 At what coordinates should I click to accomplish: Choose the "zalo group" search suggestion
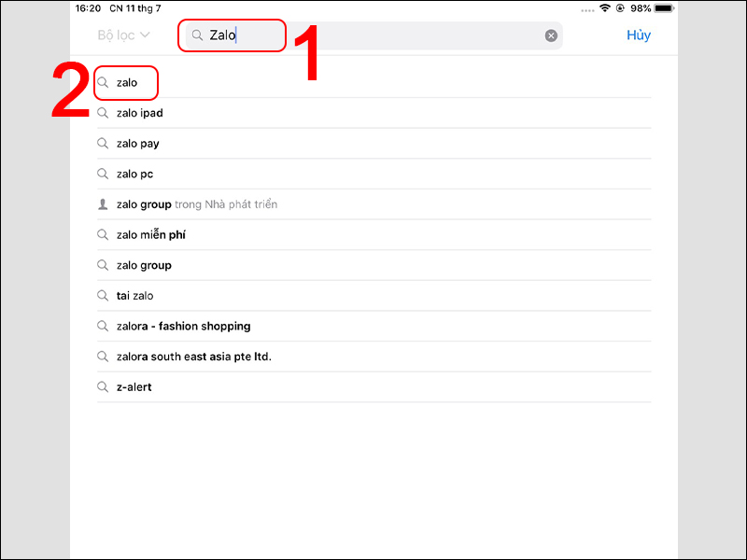(374, 265)
